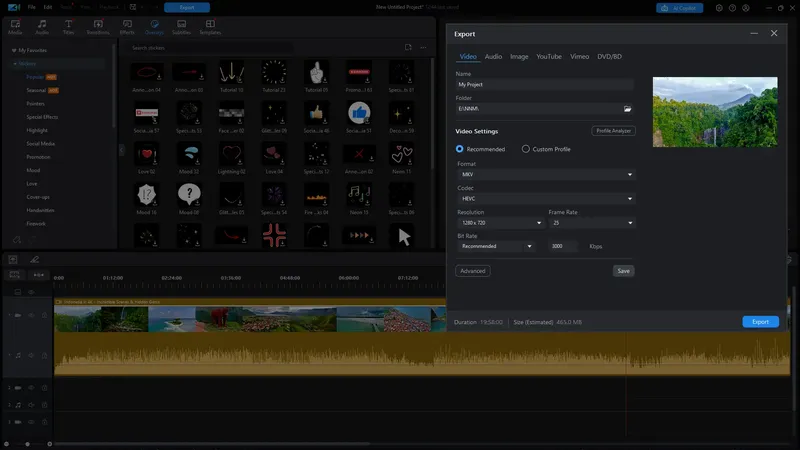This screenshot has width=800, height=450.
Task: Open AI Copilot
Action: 679,8
